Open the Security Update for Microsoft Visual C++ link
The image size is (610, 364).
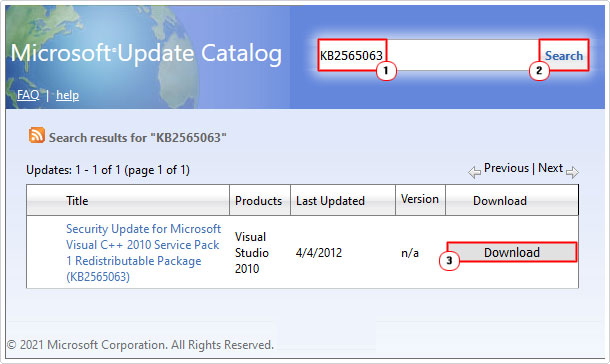point(144,252)
